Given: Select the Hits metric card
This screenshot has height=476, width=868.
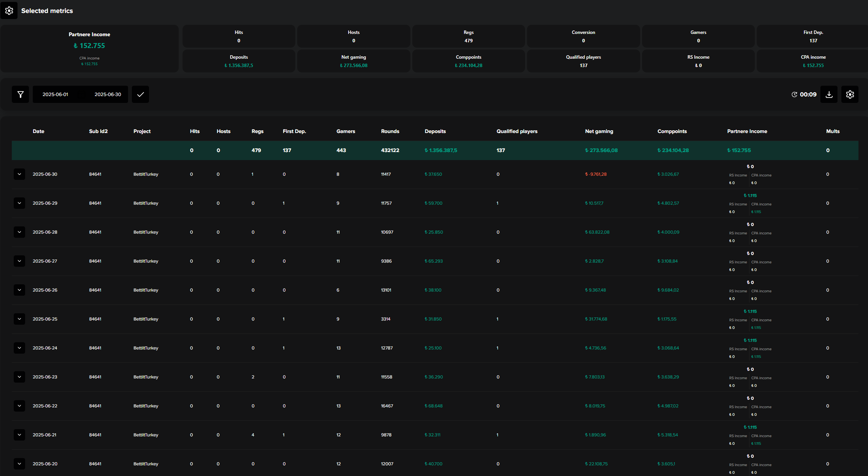Looking at the screenshot, I should tap(239, 36).
